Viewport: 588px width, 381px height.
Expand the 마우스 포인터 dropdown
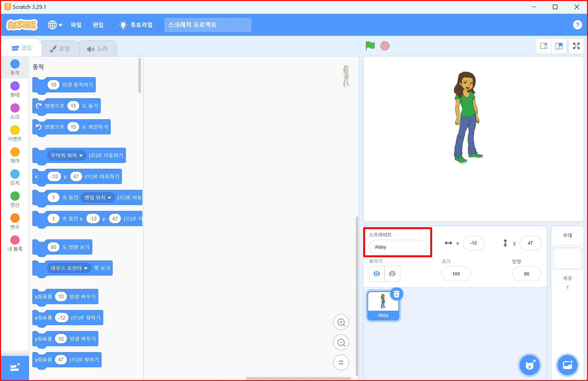point(86,268)
